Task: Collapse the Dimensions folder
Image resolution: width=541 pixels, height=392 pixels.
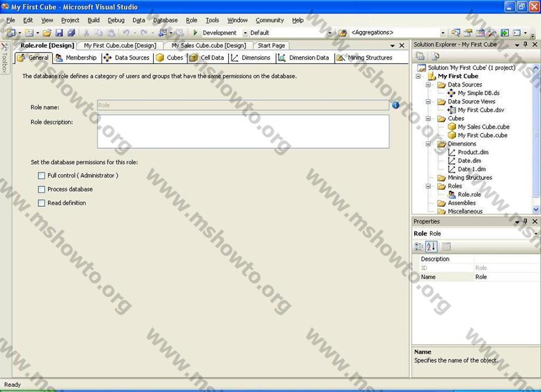Action: coord(428,144)
